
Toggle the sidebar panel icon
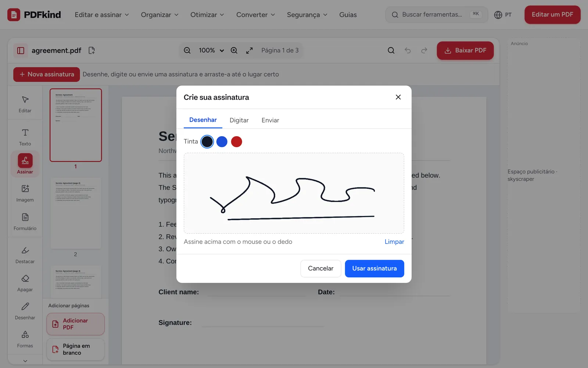tap(21, 50)
